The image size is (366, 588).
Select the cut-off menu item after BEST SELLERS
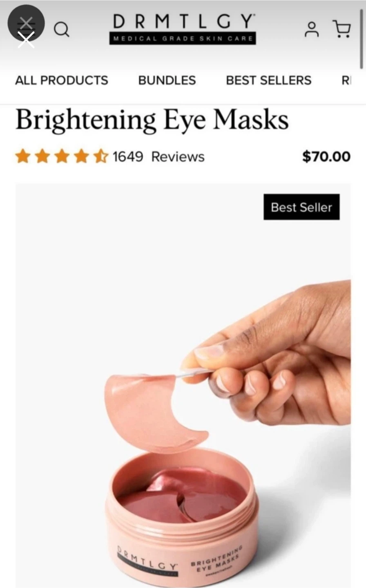[x=346, y=80]
